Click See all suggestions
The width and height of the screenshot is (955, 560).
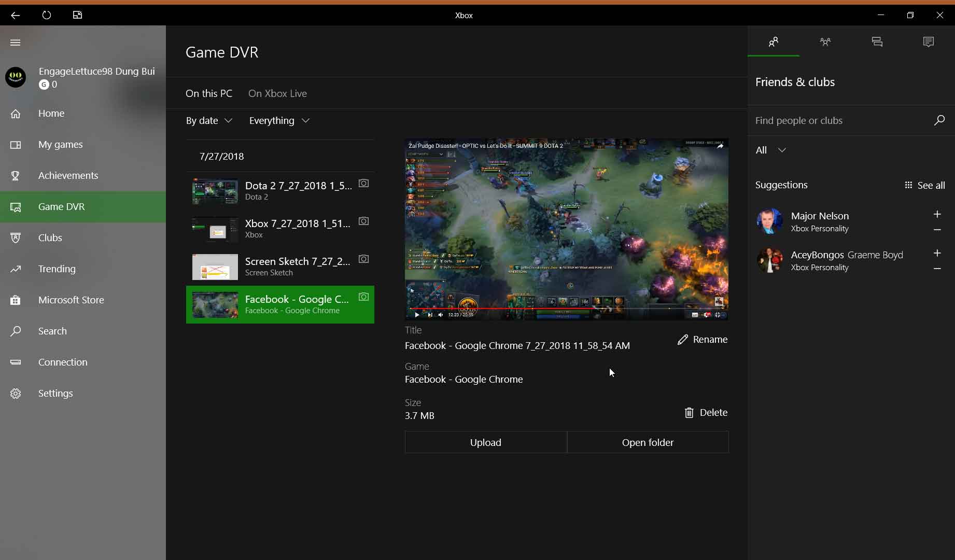tap(924, 185)
